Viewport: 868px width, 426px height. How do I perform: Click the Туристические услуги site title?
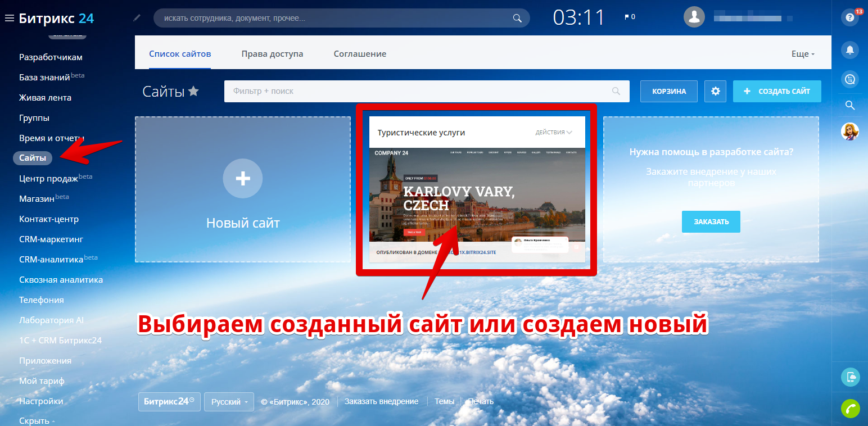(421, 133)
